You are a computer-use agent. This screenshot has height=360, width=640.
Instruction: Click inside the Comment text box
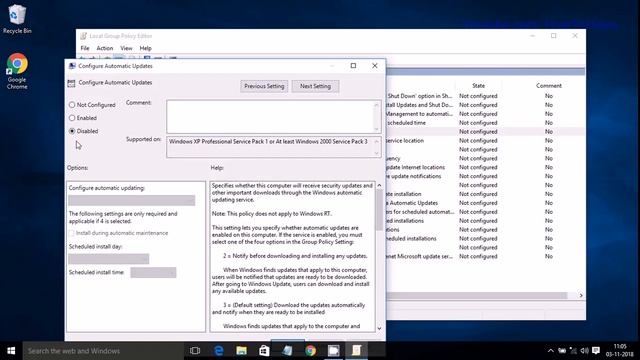[x=271, y=116]
